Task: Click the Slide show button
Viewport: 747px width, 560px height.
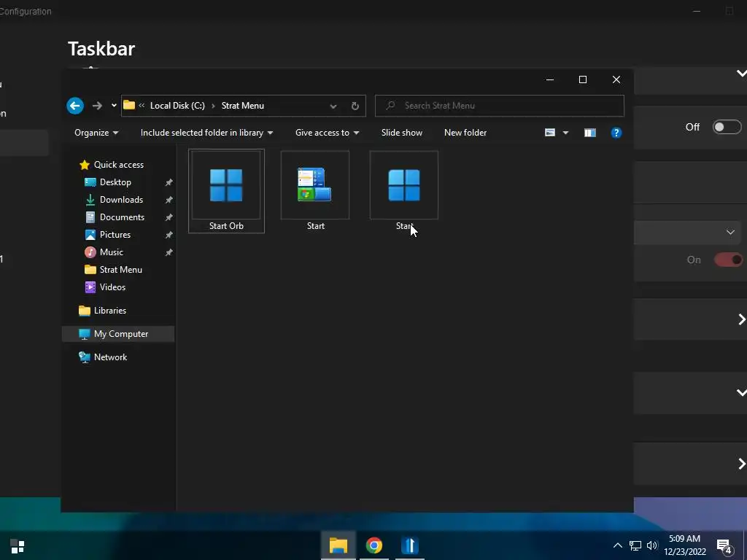Action: pos(402,133)
